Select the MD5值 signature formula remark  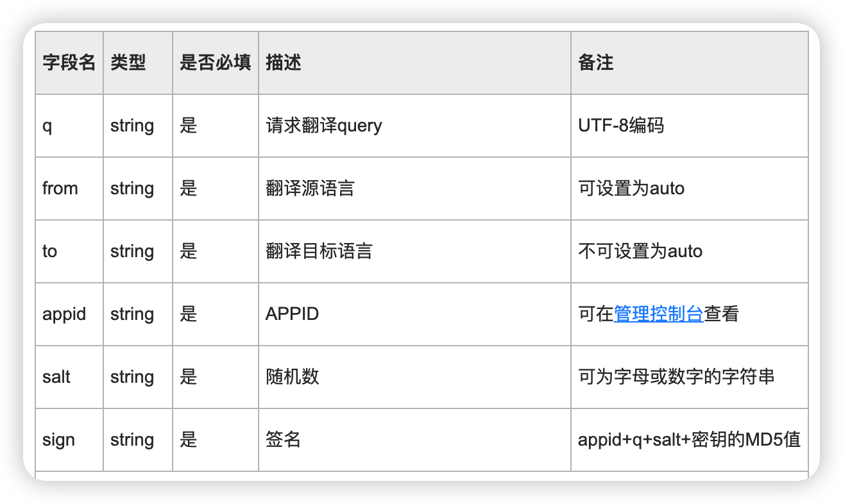click(688, 440)
